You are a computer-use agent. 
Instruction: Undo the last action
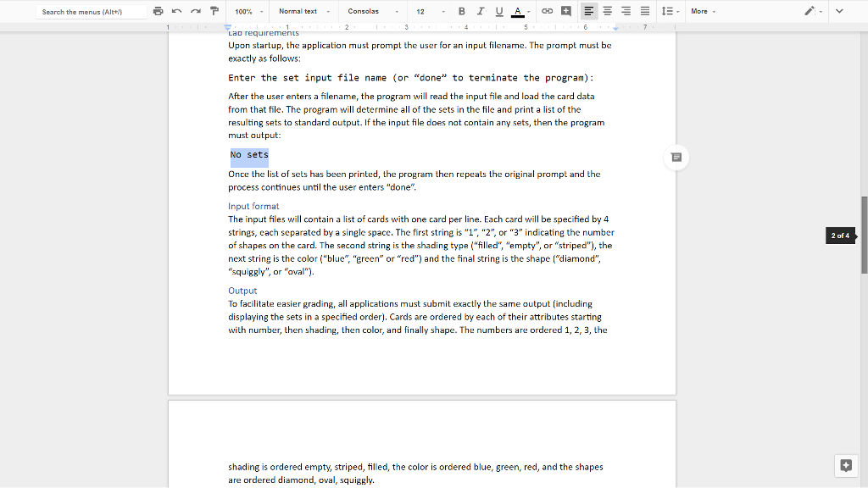click(177, 11)
